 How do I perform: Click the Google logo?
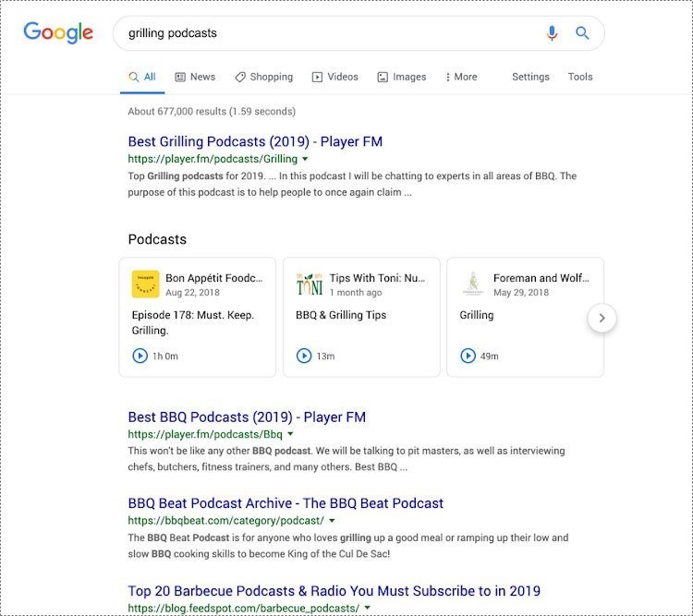point(58,32)
